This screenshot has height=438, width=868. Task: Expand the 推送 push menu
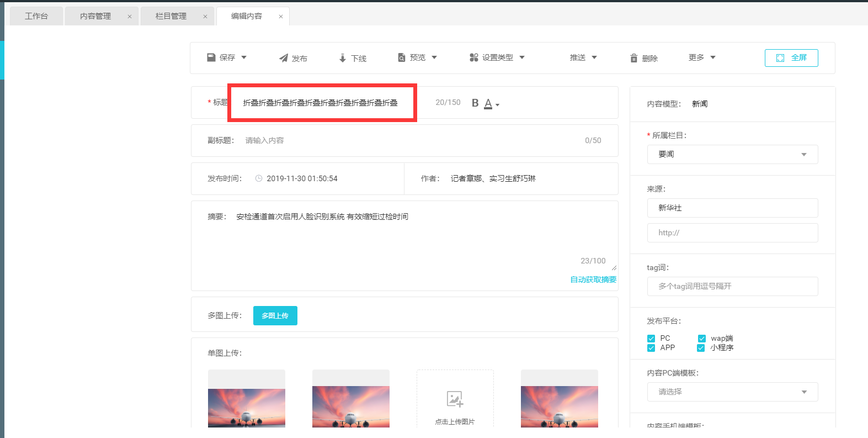(584, 57)
